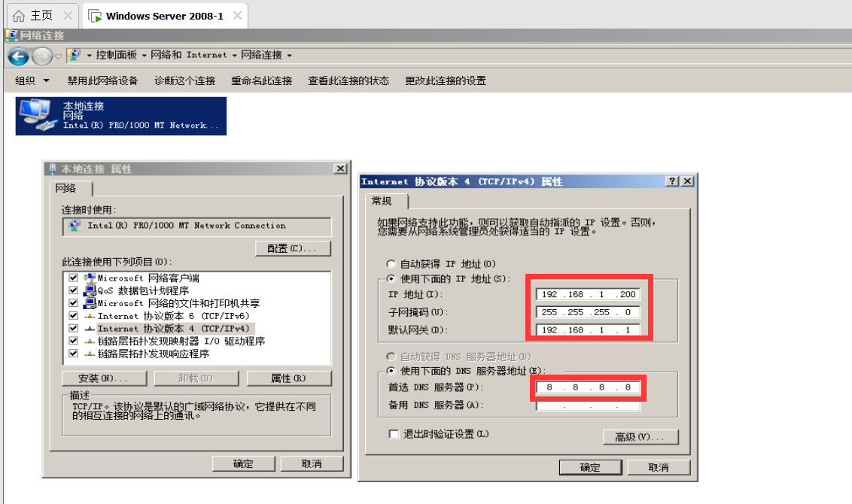Click 禁用此网络设备 in the toolbar
The width and height of the screenshot is (852, 504).
(102, 80)
